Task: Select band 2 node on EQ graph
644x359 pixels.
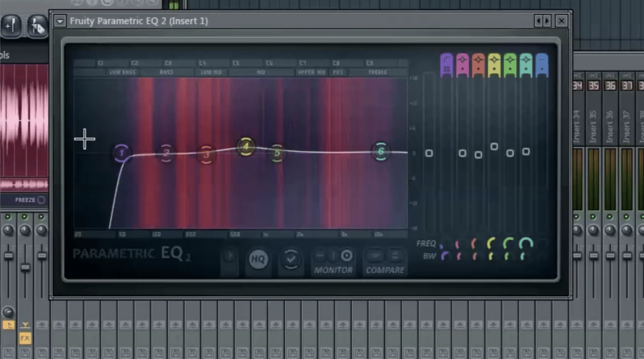Action: pos(166,152)
